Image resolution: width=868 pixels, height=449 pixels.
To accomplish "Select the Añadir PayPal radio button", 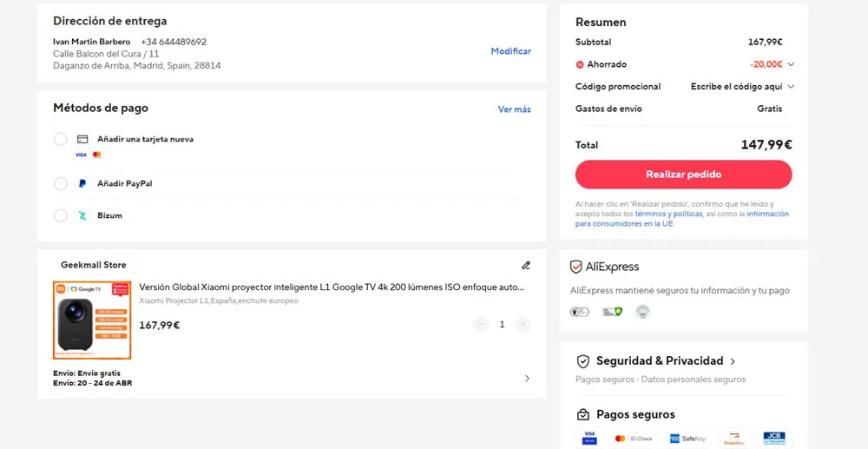I will point(61,183).
